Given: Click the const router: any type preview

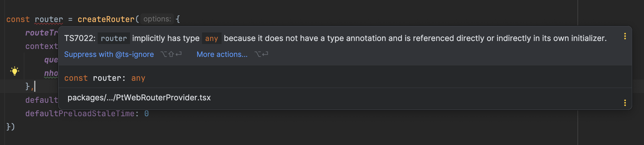Looking at the screenshot, I should pos(105,78).
